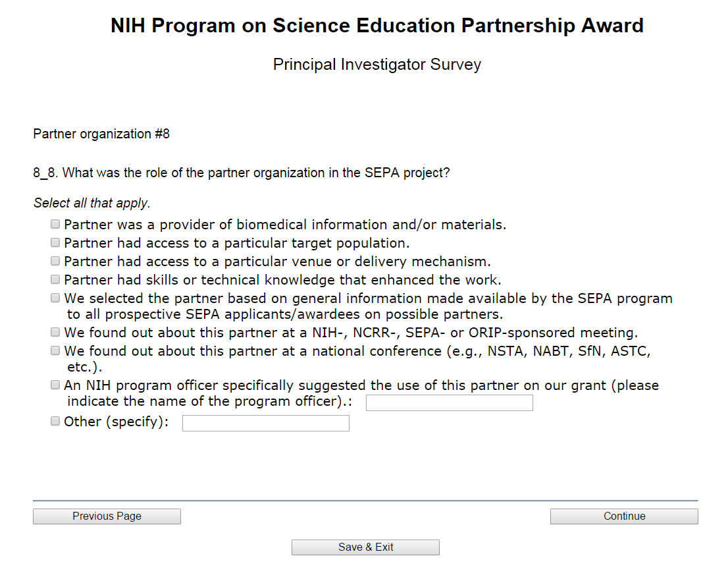Select the national conference checkbox

coord(55,351)
